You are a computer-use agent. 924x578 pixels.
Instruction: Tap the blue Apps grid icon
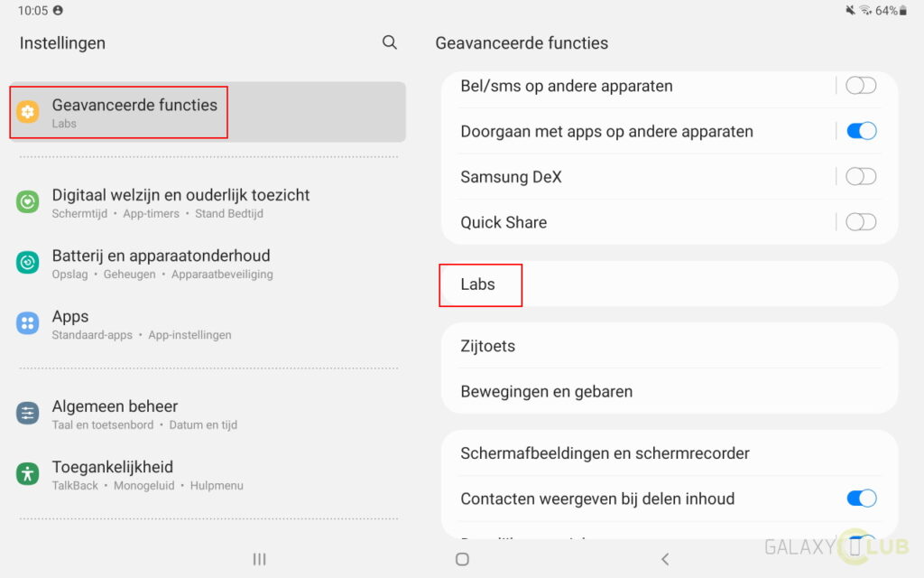pyautogui.click(x=28, y=323)
